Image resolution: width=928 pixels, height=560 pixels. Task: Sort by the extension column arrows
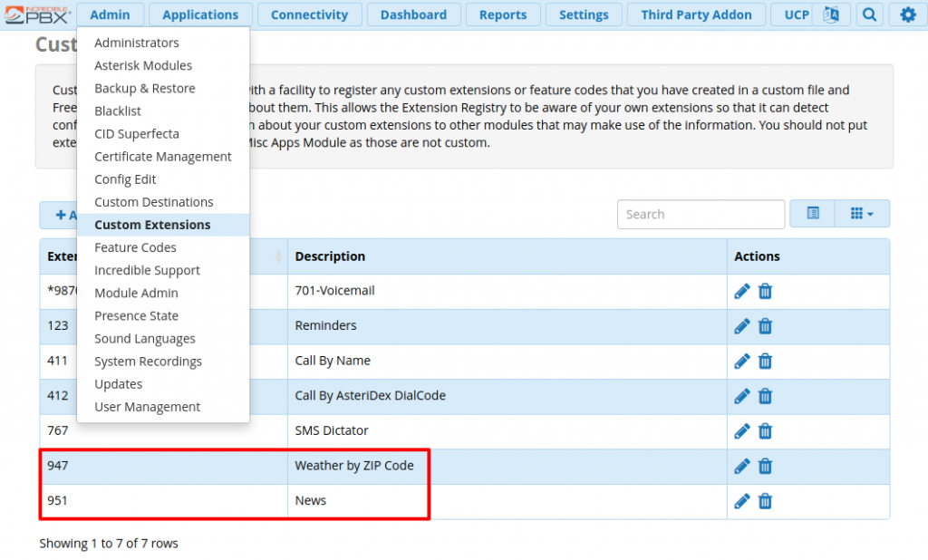(x=279, y=256)
